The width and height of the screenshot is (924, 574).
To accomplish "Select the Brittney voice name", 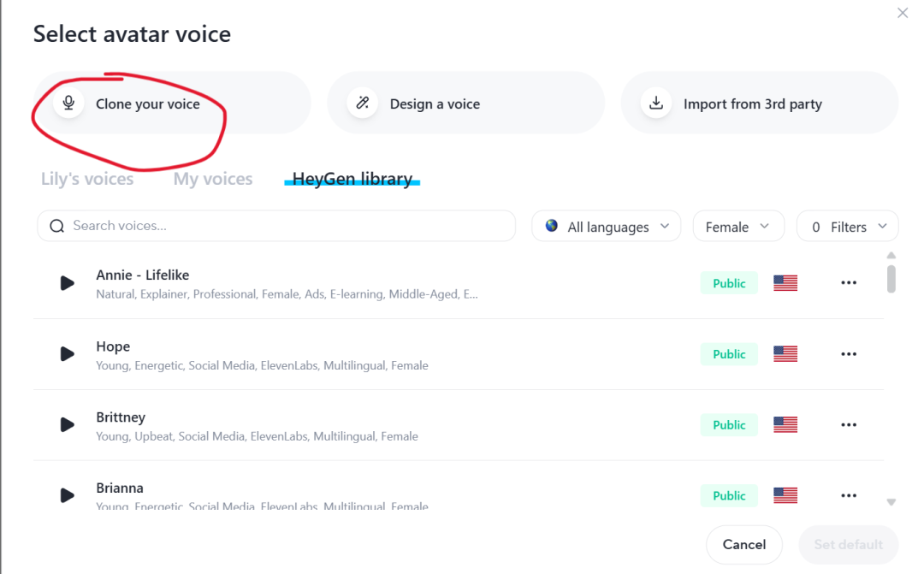I will (121, 417).
